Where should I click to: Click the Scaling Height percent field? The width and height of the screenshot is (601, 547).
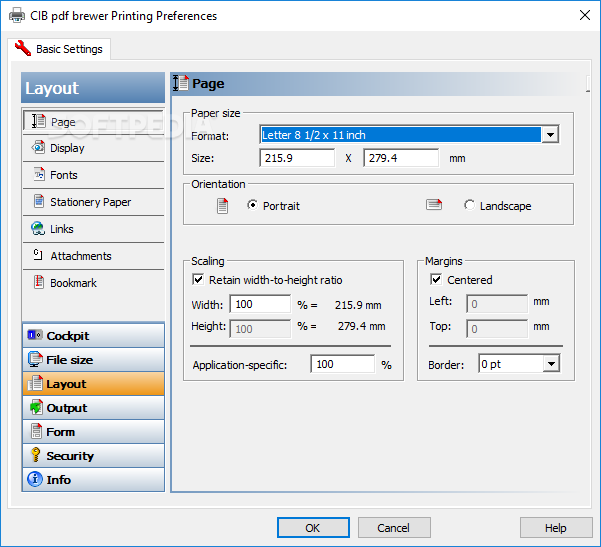tap(260, 329)
